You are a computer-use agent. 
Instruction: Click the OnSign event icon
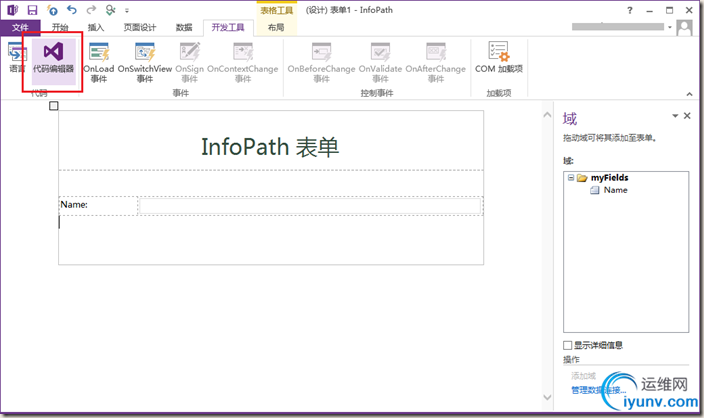(x=190, y=52)
